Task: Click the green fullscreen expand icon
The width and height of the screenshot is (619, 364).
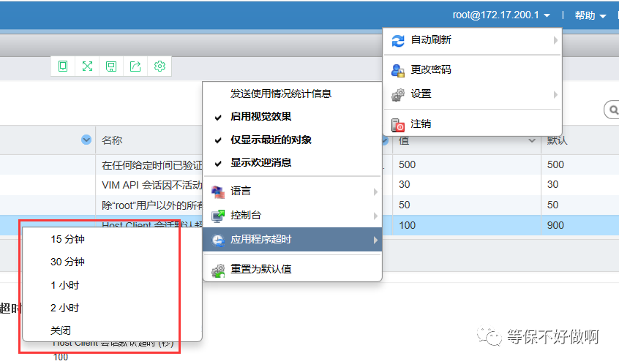Action: 87,67
